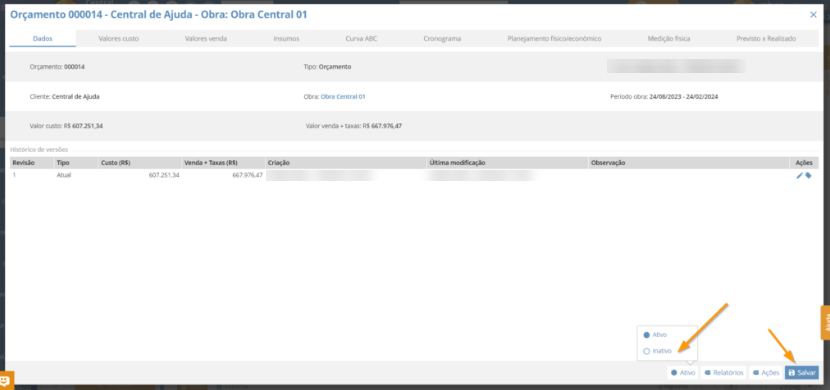Viewport: 830px width, 390px height.
Task: Click the Observação column header
Action: [x=689, y=163]
